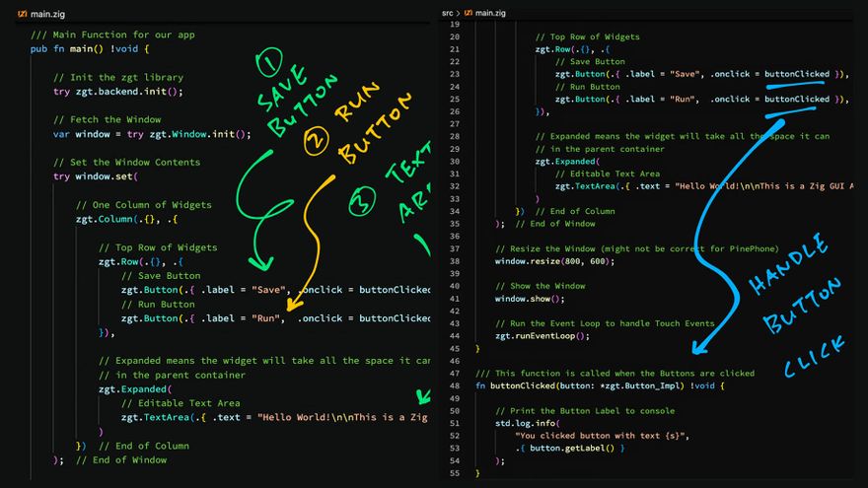Image resolution: width=868 pixels, height=488 pixels.
Task: Click the Zig file icon in left tab
Action: [x=23, y=12]
